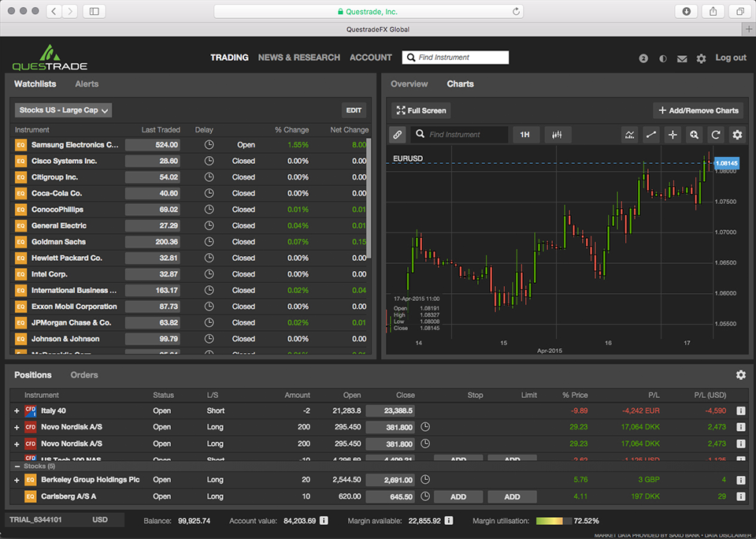
Task: Click the TRIAL_6344101 account selector
Action: coord(65,520)
